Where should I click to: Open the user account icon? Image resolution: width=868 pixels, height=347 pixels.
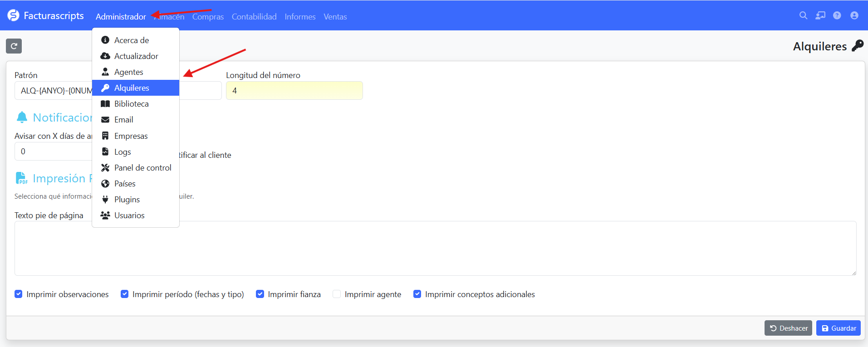pos(854,15)
